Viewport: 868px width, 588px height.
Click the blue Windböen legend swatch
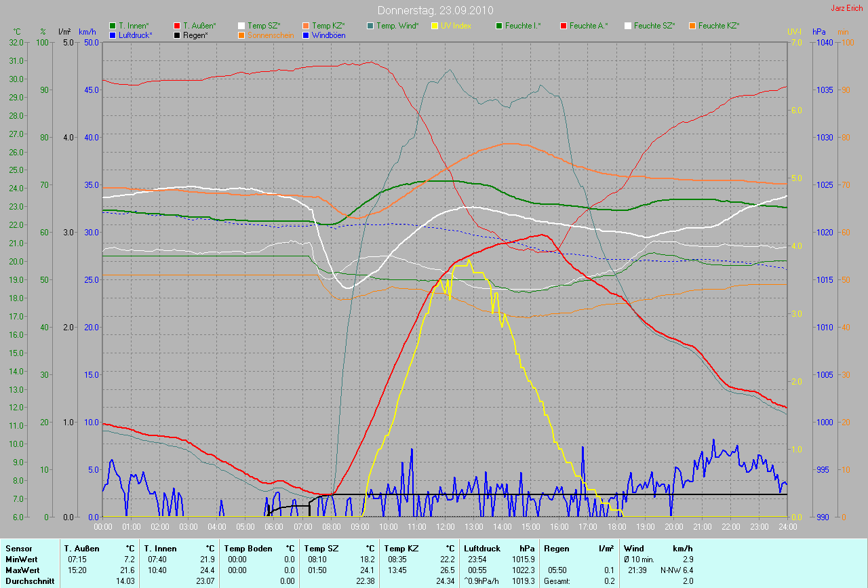tap(306, 35)
